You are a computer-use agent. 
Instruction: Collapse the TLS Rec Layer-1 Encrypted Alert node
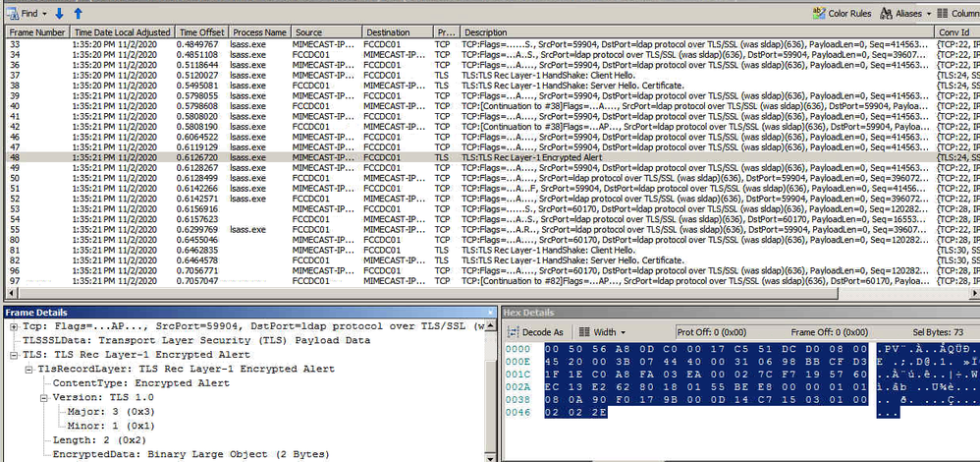coord(14,355)
